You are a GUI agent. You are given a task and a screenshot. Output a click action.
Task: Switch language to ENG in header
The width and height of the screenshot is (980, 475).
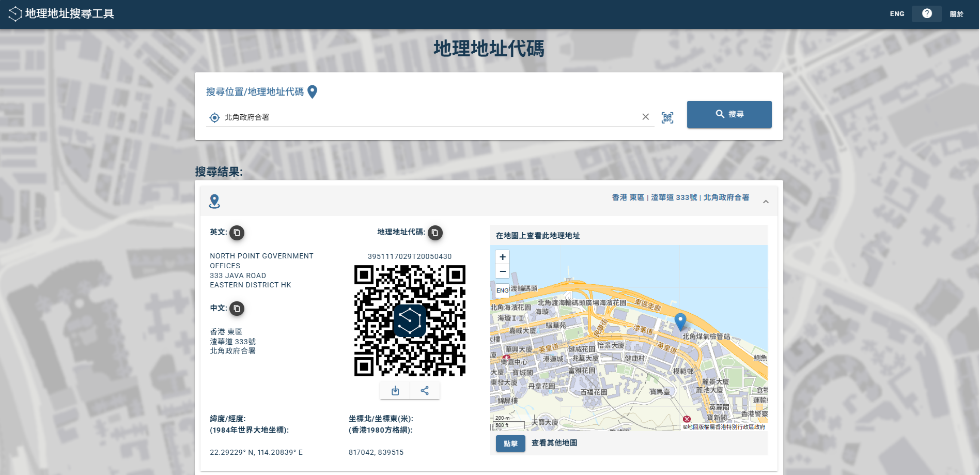pyautogui.click(x=897, y=14)
